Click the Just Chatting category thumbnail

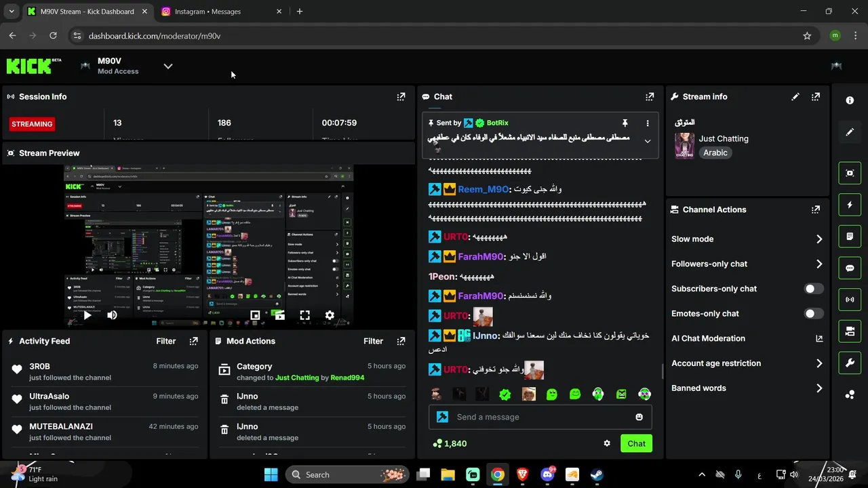[684, 146]
